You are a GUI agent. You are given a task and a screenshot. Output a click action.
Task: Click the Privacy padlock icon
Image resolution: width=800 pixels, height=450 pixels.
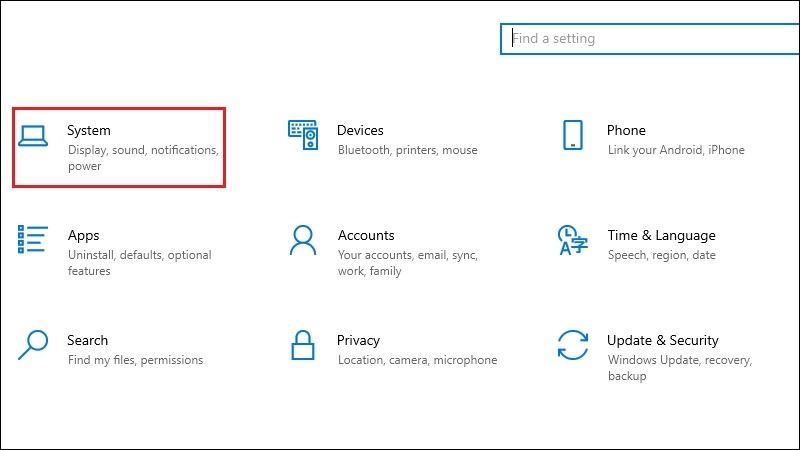303,345
